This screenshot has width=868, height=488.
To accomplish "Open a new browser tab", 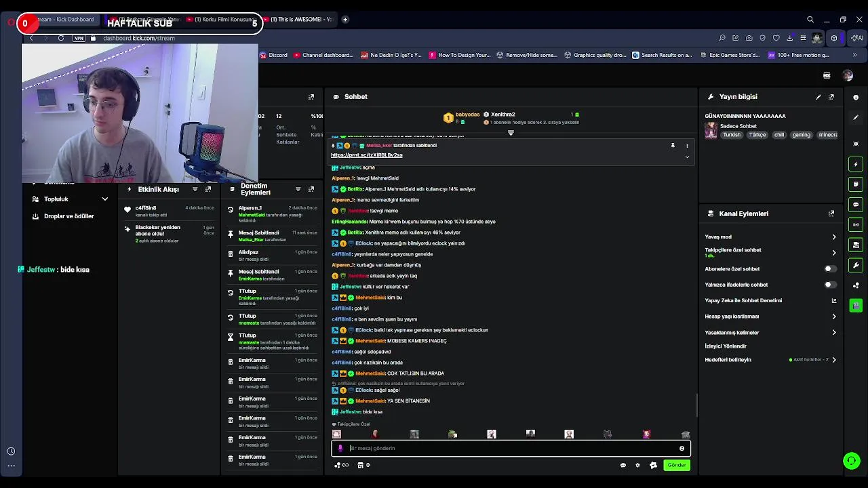I will (x=345, y=20).
